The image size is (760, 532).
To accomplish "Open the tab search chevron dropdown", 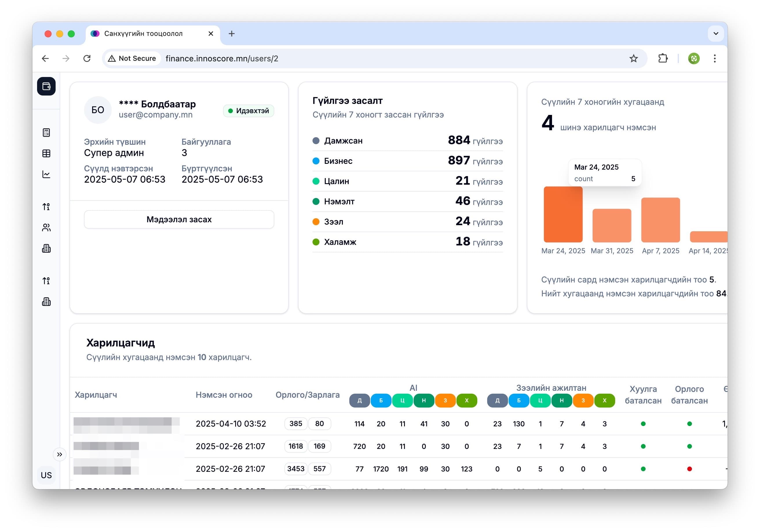I will [716, 33].
